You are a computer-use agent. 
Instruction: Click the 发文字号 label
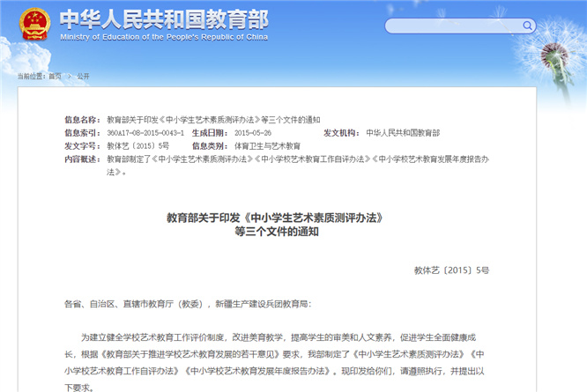tap(82, 146)
